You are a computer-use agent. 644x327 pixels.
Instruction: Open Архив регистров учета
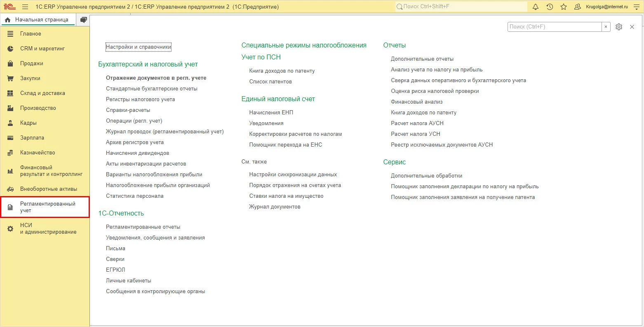click(135, 142)
